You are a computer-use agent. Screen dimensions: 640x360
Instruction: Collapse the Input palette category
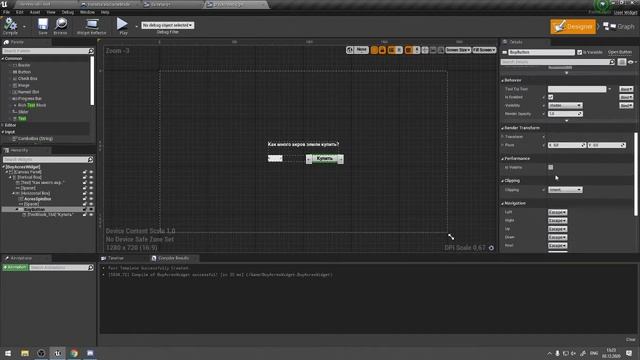[3, 132]
